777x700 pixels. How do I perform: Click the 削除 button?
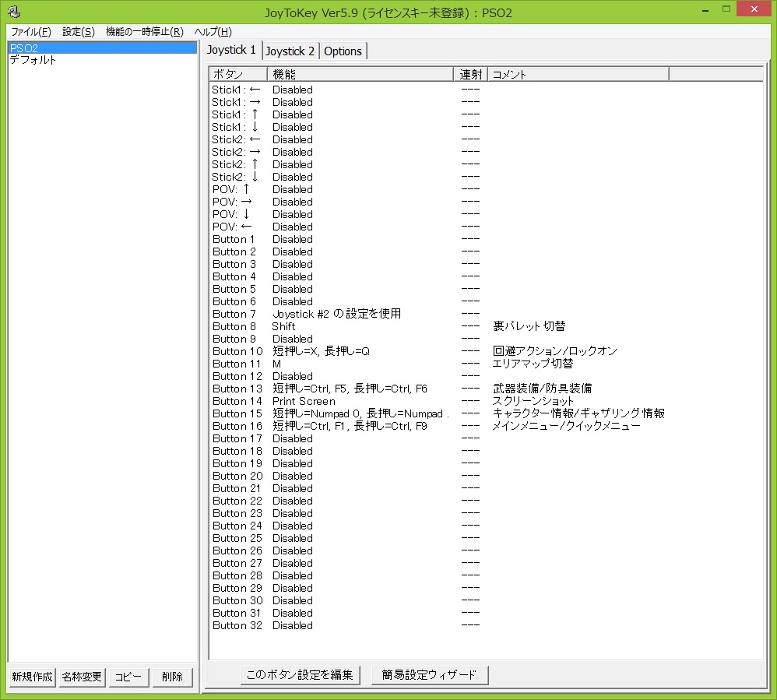[x=172, y=677]
